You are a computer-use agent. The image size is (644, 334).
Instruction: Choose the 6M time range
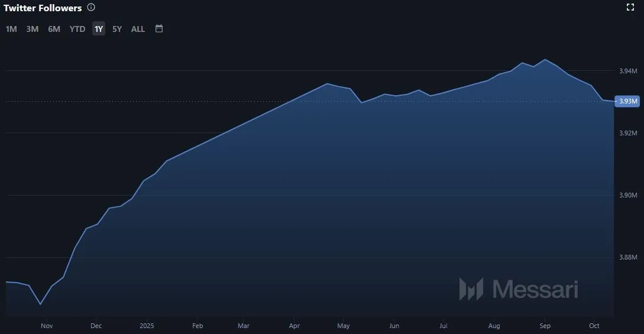coord(54,29)
